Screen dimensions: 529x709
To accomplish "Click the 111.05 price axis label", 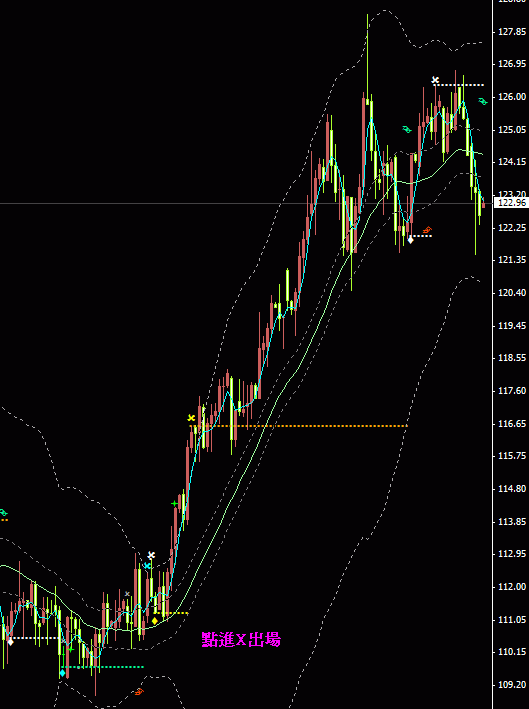I will (512, 619).
